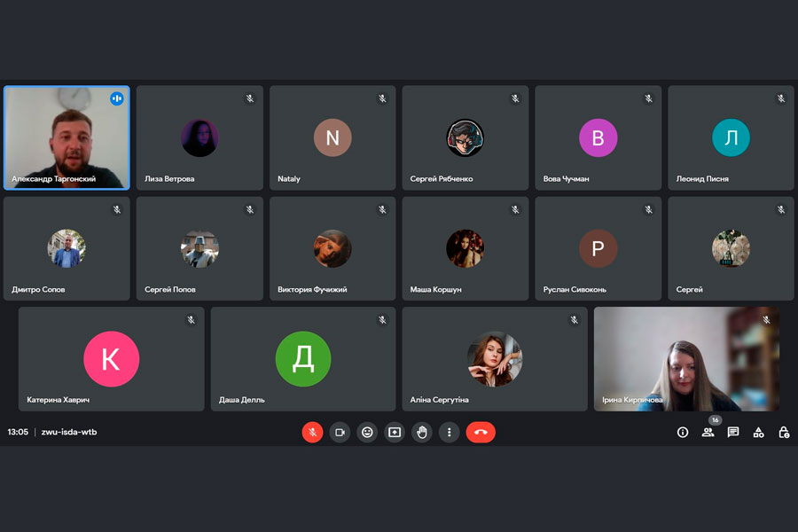The image size is (798, 532).
Task: Click muted mic icon on Руслан Сивоконь tile
Action: pyautogui.click(x=649, y=209)
